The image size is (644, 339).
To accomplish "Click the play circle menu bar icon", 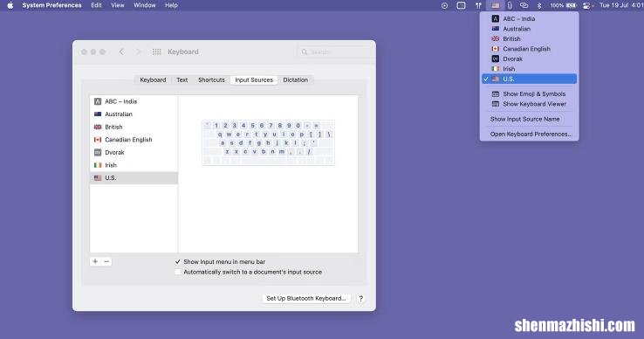I will pyautogui.click(x=444, y=5).
